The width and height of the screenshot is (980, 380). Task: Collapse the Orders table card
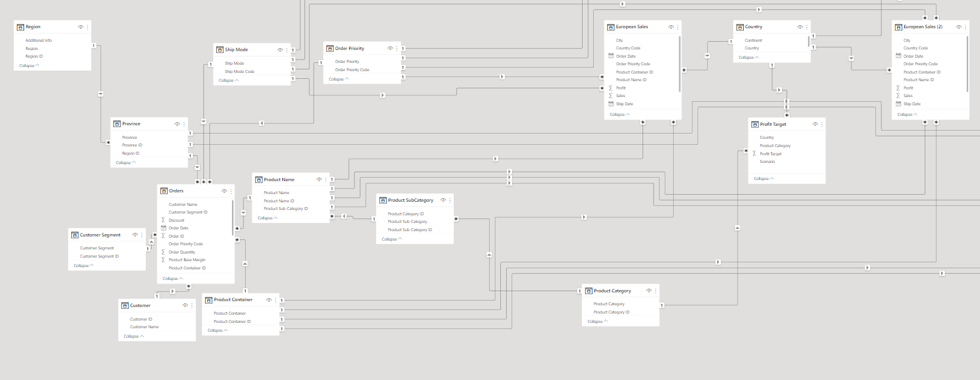(x=173, y=279)
